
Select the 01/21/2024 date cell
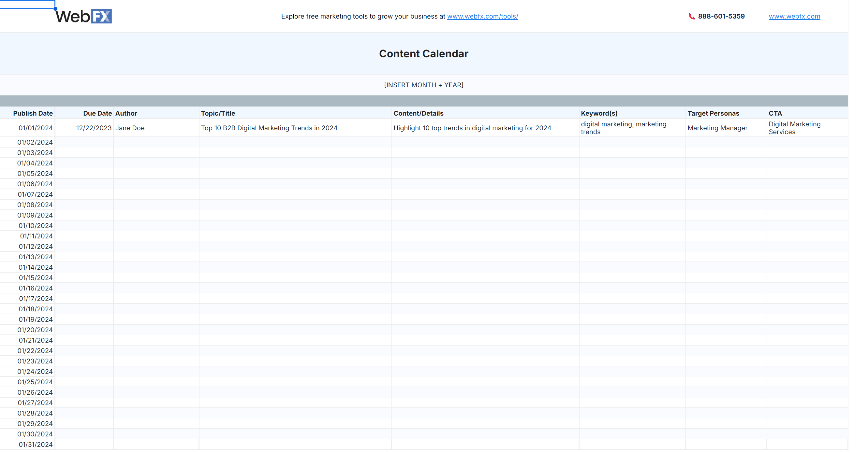pos(27,340)
